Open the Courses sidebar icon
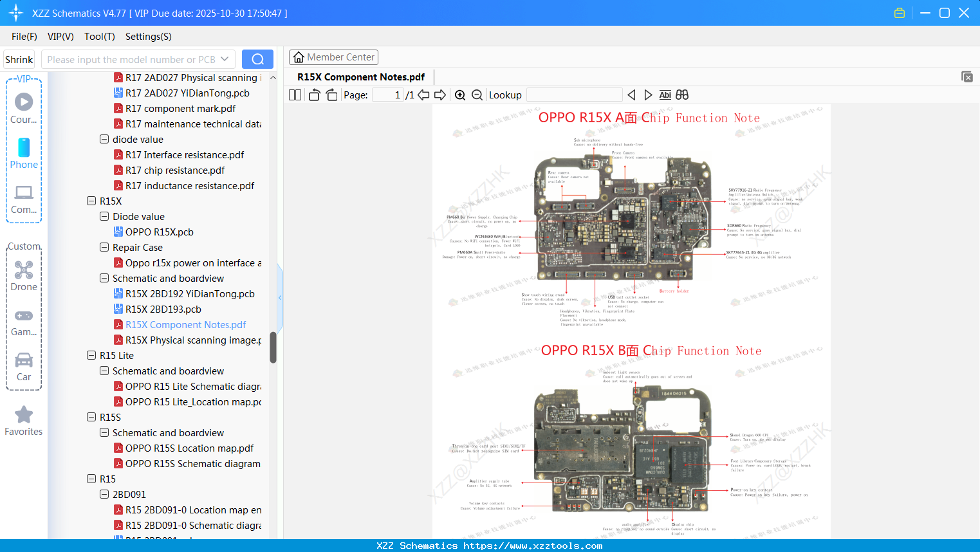 point(24,109)
